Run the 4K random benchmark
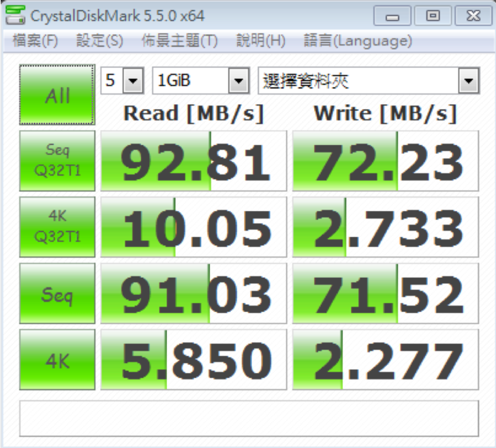This screenshot has height=448, width=496. [57, 359]
